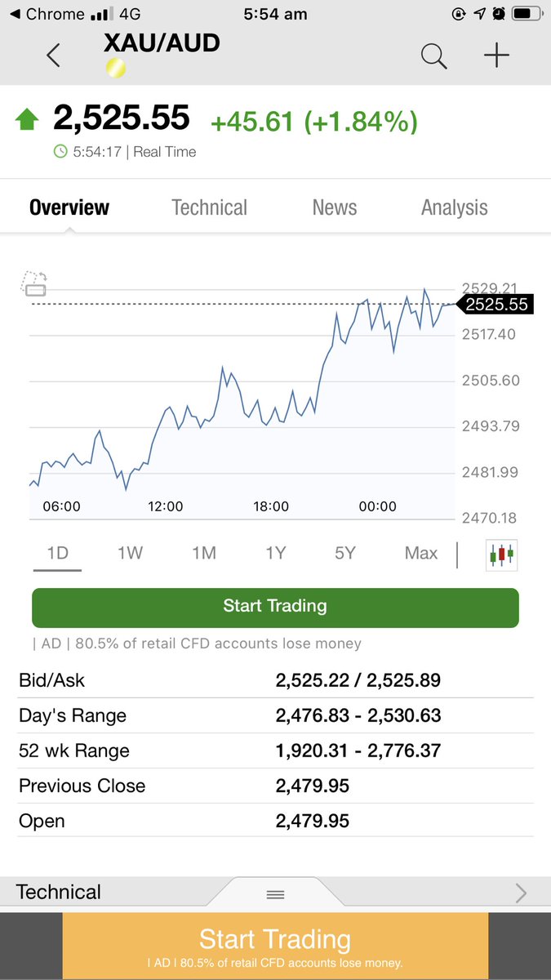
Task: Tap the Day's Range label
Action: 73,716
